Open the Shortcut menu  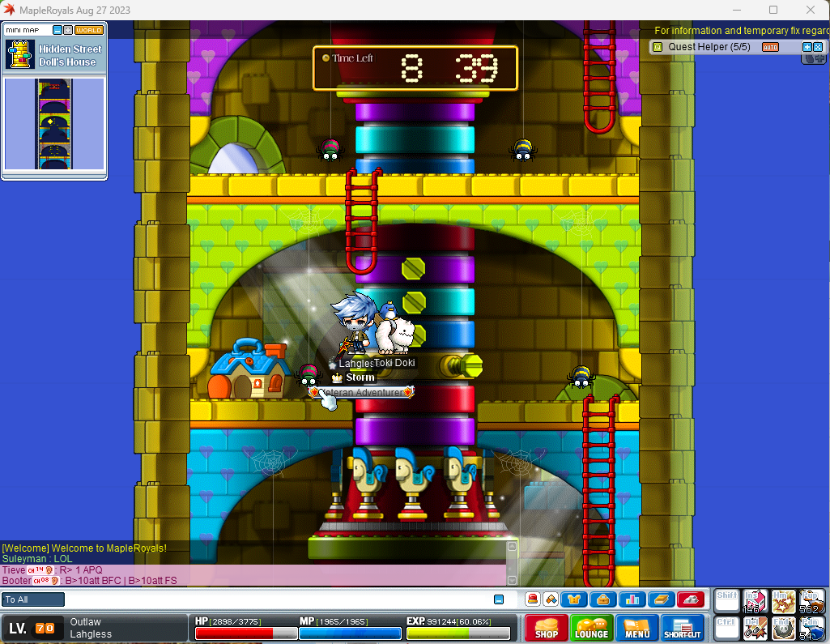[683, 628]
